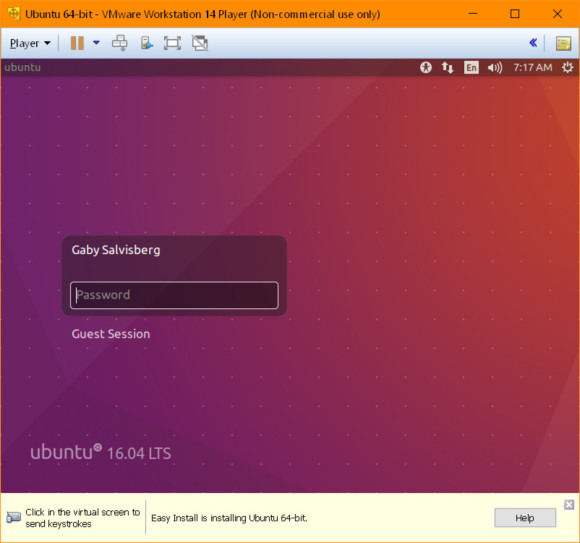The width and height of the screenshot is (580, 543).
Task: Click the Password input field
Action: click(x=174, y=295)
